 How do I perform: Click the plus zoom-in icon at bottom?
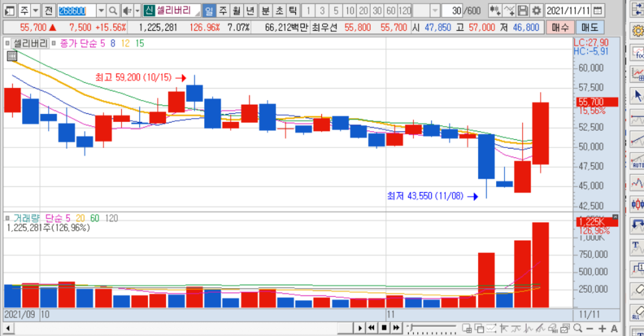pyautogui.click(x=602, y=329)
